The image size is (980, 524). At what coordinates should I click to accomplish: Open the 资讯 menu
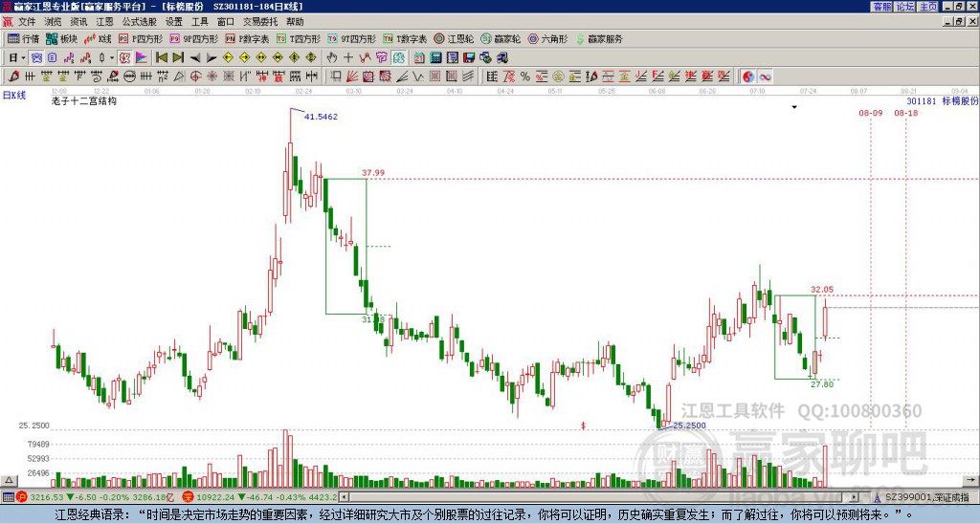point(78,22)
